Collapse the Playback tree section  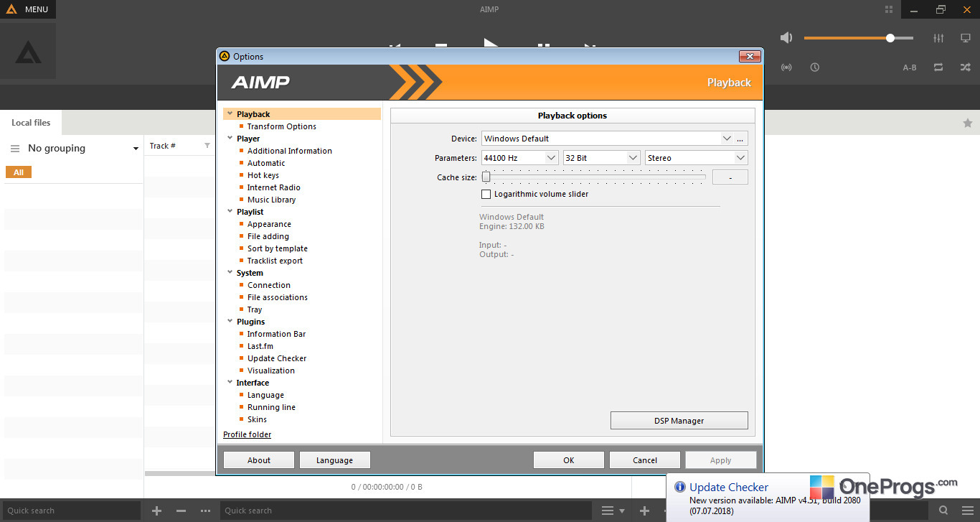230,114
